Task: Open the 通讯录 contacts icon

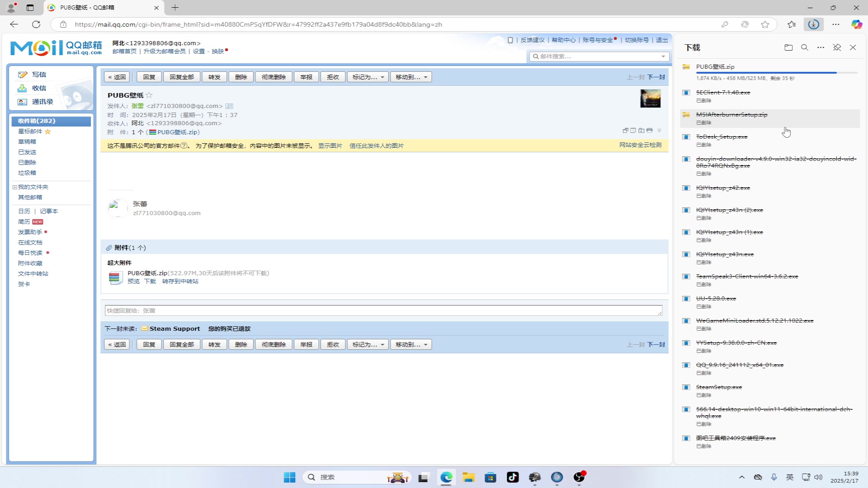Action: pyautogui.click(x=22, y=102)
